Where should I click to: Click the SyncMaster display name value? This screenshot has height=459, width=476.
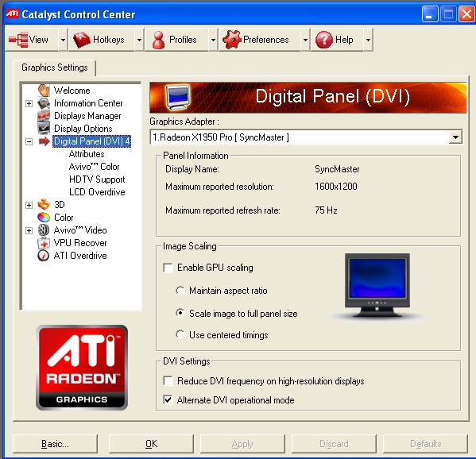click(x=337, y=169)
